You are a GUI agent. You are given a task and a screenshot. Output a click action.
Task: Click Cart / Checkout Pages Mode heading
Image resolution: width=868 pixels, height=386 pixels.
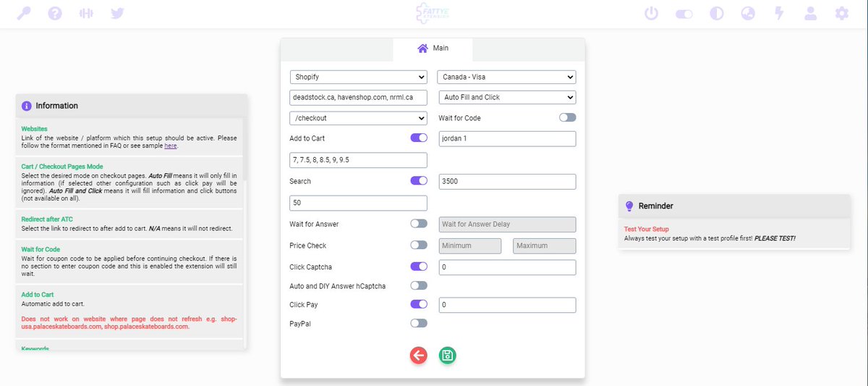pyautogui.click(x=62, y=167)
